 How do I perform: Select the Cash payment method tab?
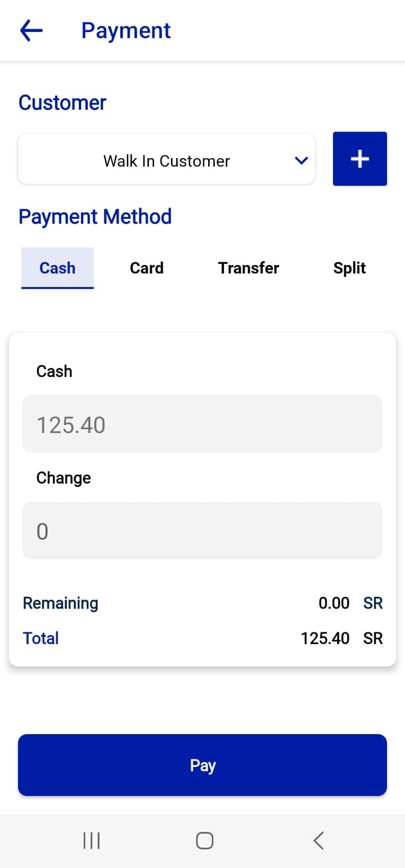click(x=57, y=268)
